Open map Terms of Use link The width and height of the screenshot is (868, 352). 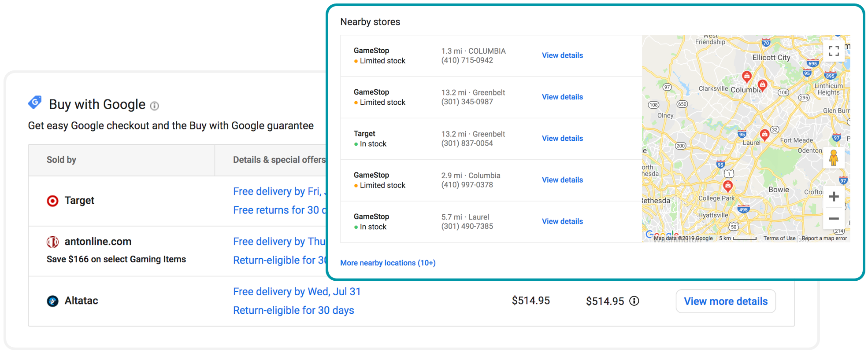tap(779, 238)
